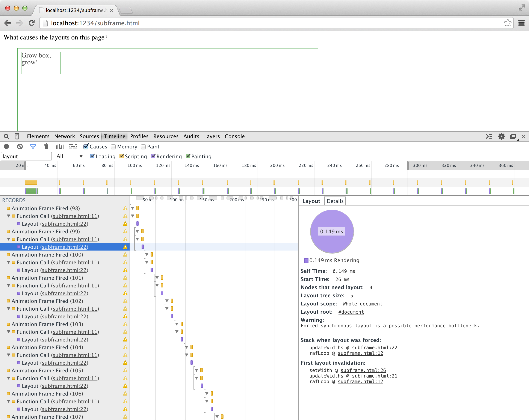
Task: Click the layout filter text field
Action: tap(26, 156)
